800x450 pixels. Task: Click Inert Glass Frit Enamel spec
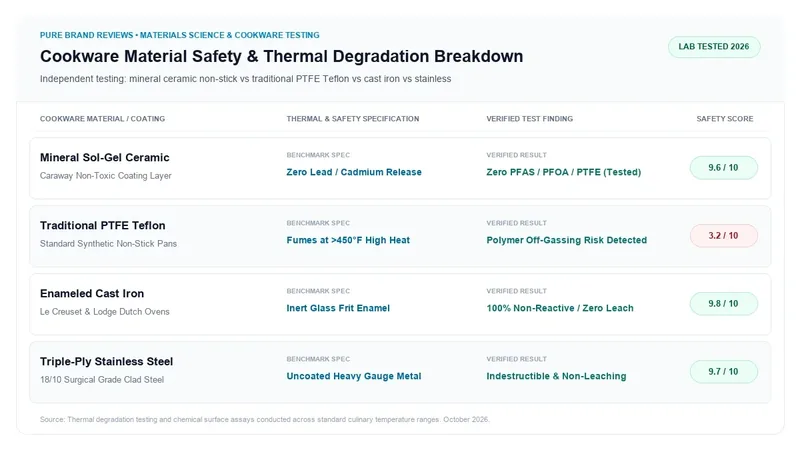338,308
